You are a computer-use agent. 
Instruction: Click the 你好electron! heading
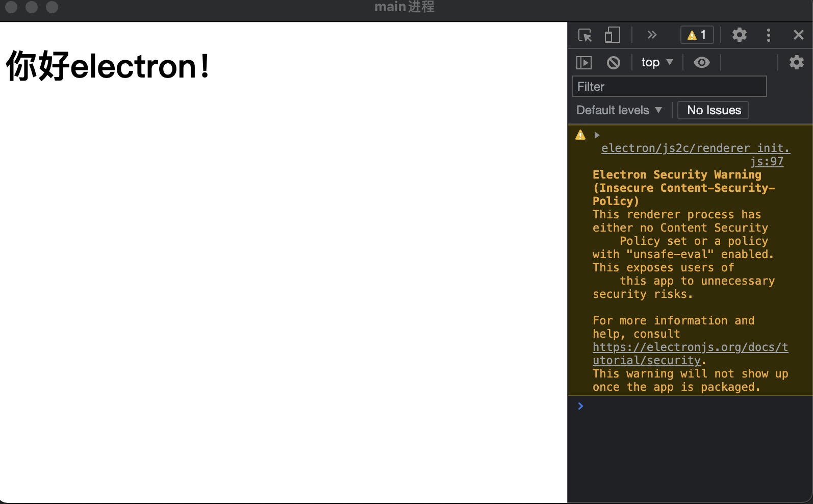(108, 66)
